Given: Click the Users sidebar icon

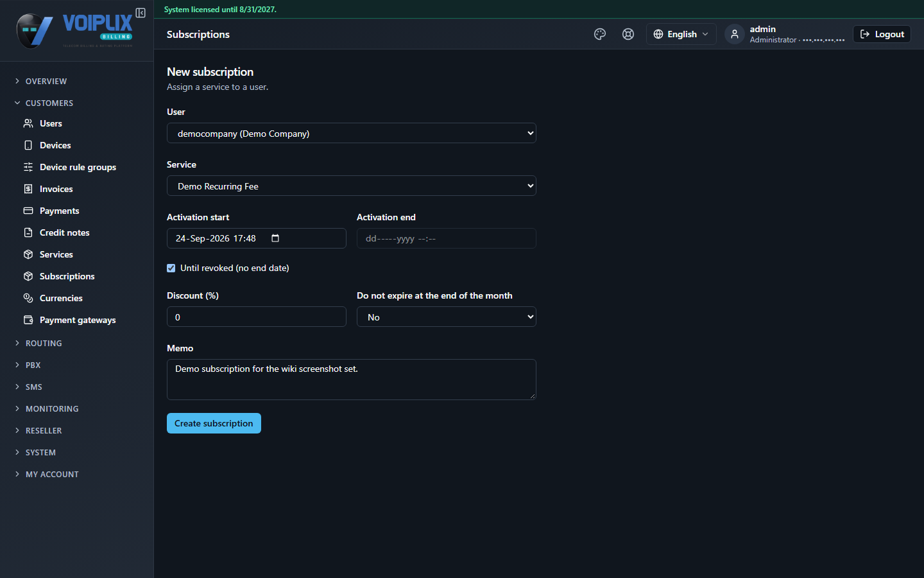Looking at the screenshot, I should (x=28, y=123).
